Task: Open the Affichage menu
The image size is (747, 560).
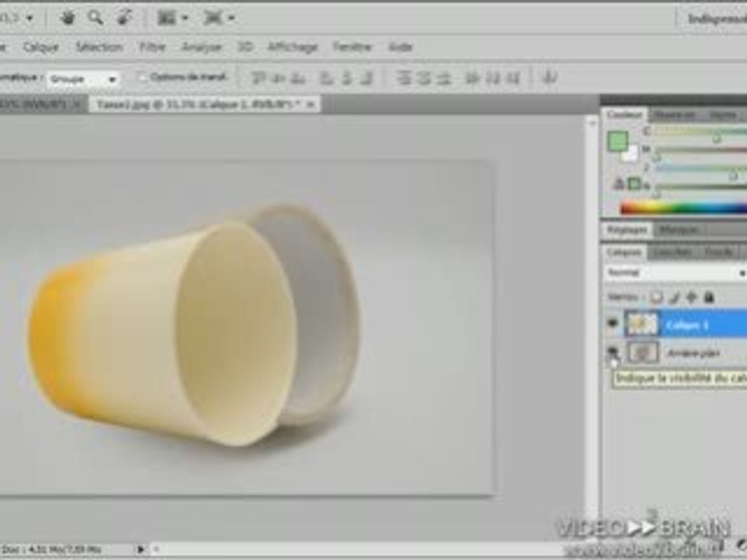Action: click(293, 47)
